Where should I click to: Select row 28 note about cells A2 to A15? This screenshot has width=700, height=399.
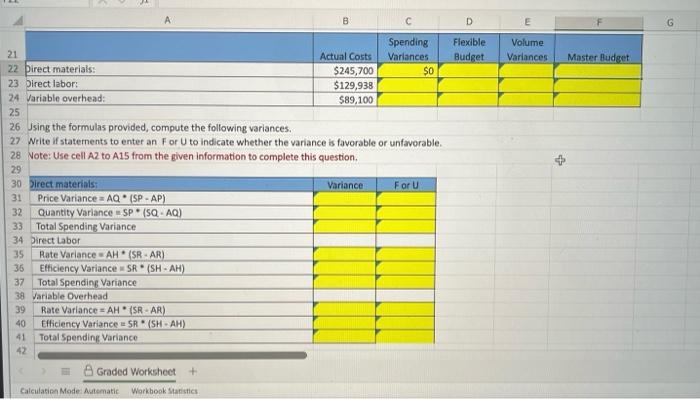193,157
